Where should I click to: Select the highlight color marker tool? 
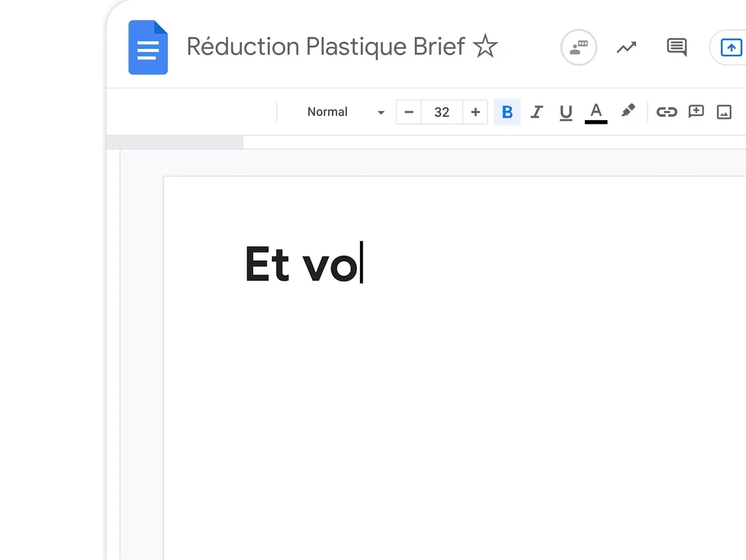point(628,111)
